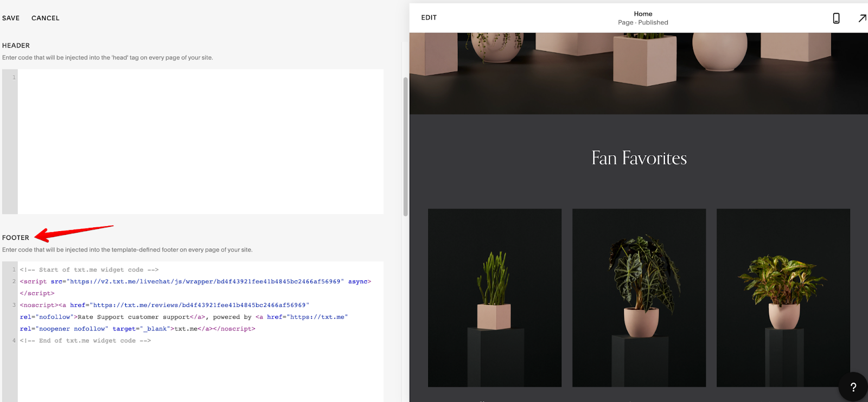Click the 'noopener nofollow' target _blank line
The height and width of the screenshot is (402, 868).
[137, 329]
